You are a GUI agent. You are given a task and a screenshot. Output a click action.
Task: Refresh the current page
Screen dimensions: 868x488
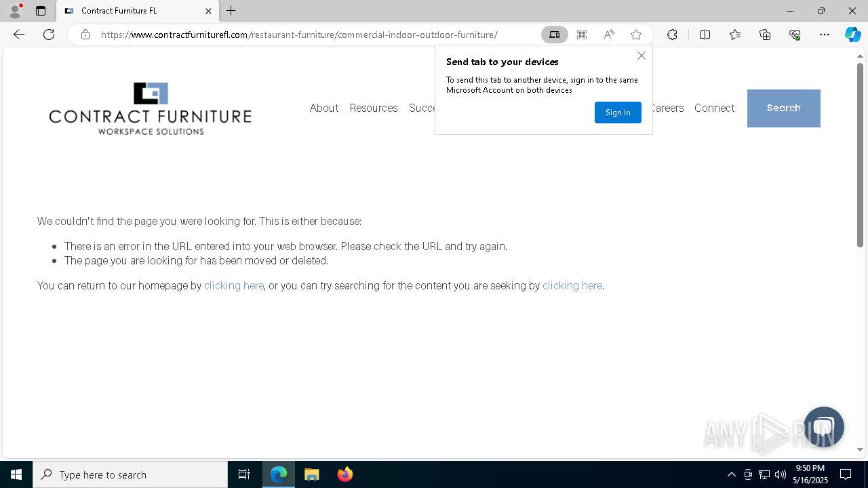[x=49, y=35]
